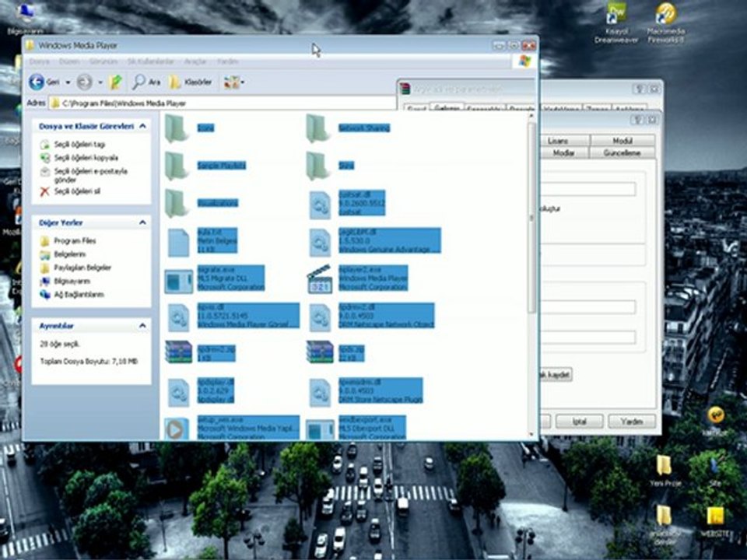Go to Paylaşılan Belgeler in Diğer Yerler
This screenshot has height=560, width=747.
click(82, 268)
